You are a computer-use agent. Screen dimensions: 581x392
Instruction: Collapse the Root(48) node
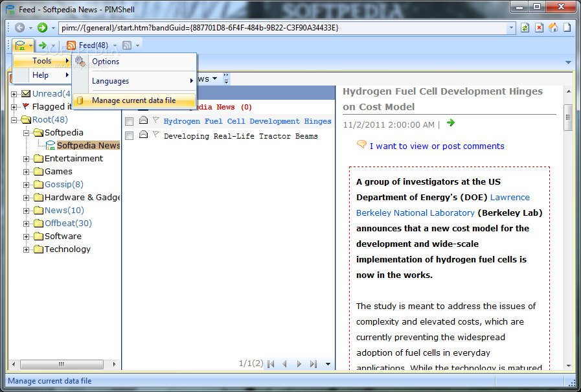(x=14, y=120)
